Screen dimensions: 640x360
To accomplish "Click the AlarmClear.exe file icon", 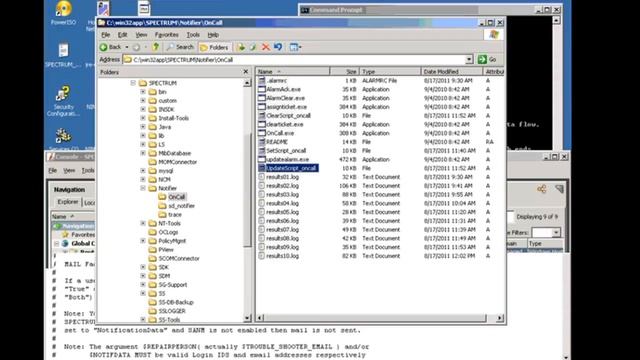I will [x=262, y=98].
